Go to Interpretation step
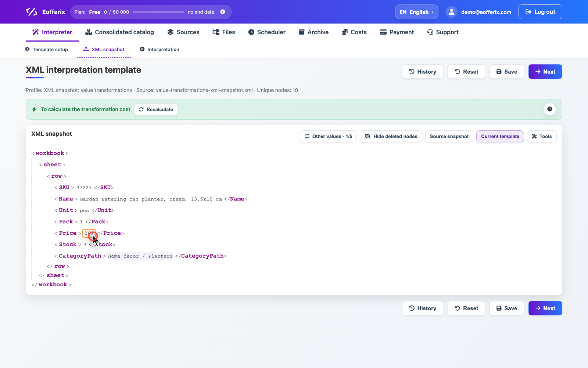Viewport: 588px width, 368px height. click(x=159, y=49)
